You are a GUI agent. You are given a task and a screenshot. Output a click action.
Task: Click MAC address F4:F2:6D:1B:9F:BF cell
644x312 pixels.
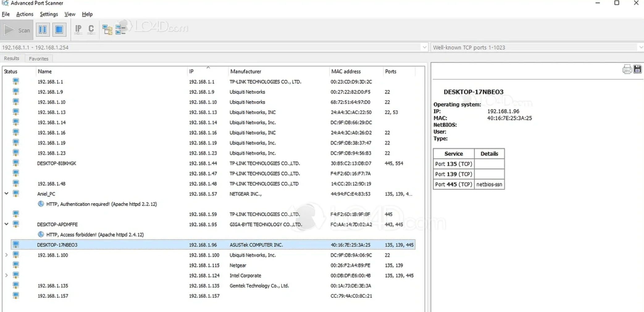click(x=350, y=214)
